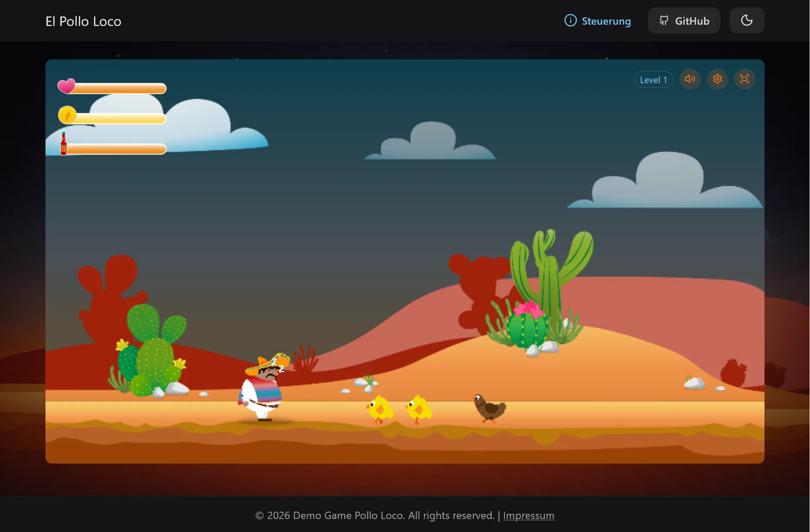810x532 pixels.
Task: Click the brown chicken enemy
Action: pos(490,408)
